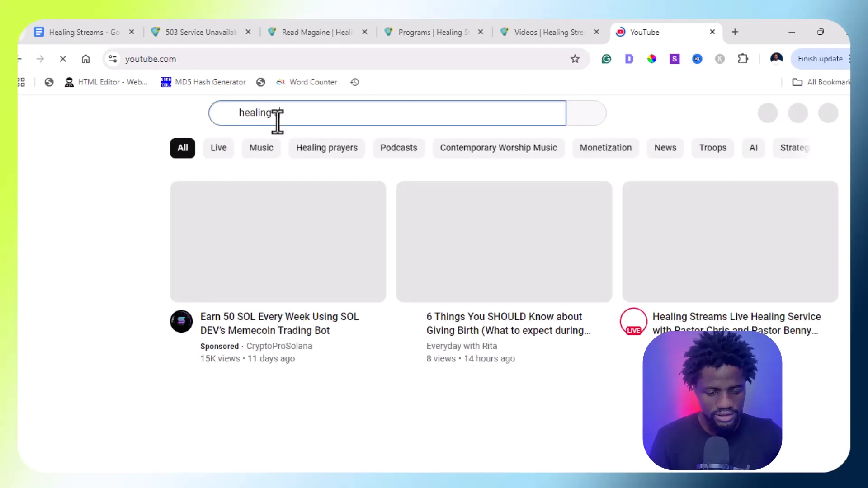Switch to the 503 Service Unavailable tab
This screenshot has width=868, height=488.
pyautogui.click(x=194, y=32)
